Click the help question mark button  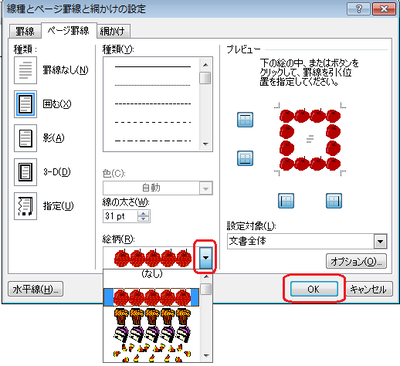(x=358, y=9)
